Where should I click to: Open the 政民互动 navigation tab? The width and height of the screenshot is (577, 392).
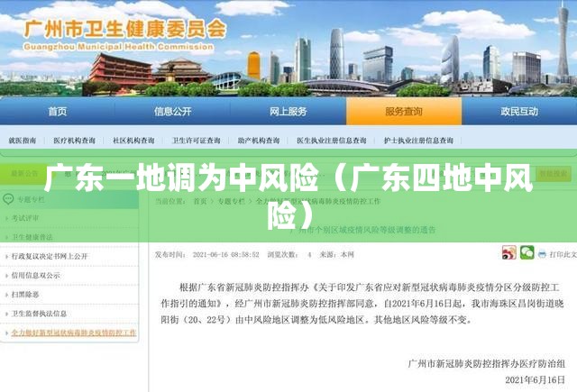tap(519, 112)
